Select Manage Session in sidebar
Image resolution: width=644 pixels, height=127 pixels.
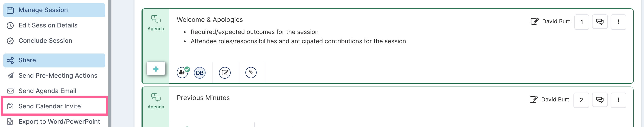pyautogui.click(x=54, y=10)
